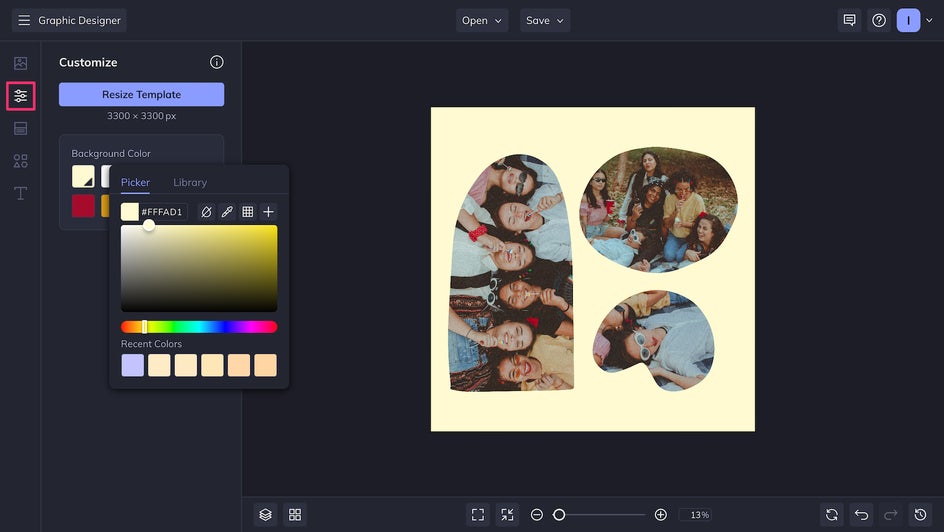Undo the last action
This screenshot has height=532, width=944.
pos(862,515)
